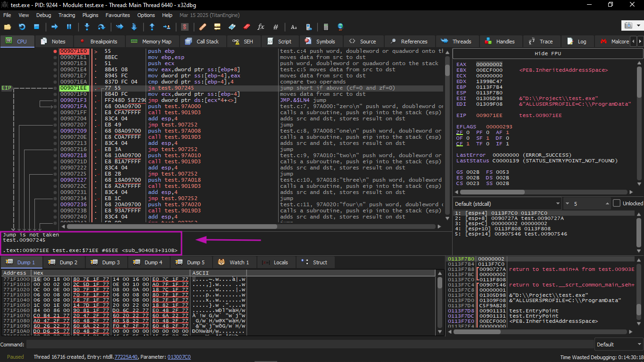Click the Step Into toolbar icon
Viewport: 644px width, 362px height.
[87, 27]
